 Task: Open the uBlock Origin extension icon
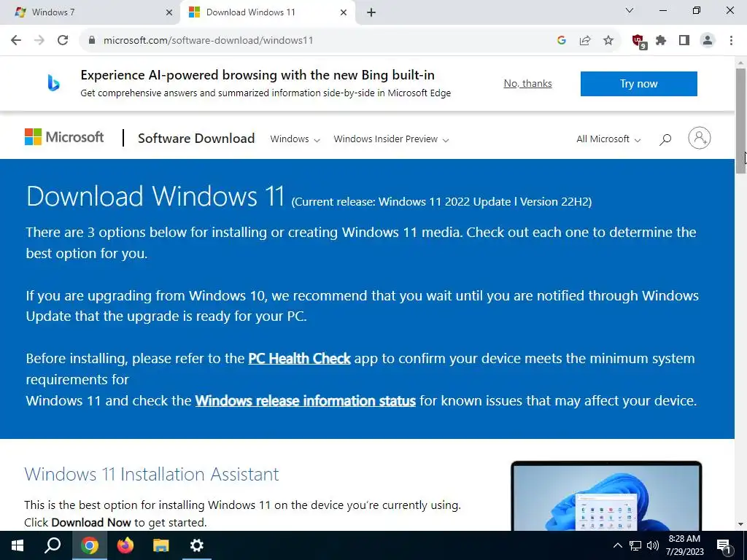tap(639, 41)
